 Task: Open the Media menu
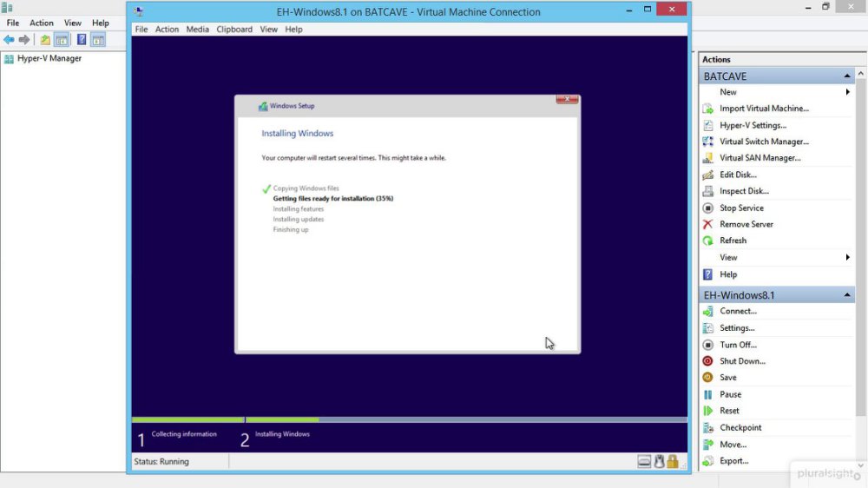(197, 30)
